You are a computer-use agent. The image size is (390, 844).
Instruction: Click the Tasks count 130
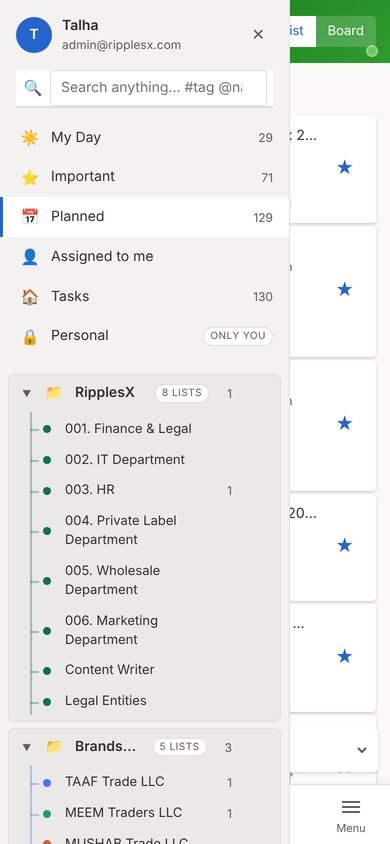(263, 297)
